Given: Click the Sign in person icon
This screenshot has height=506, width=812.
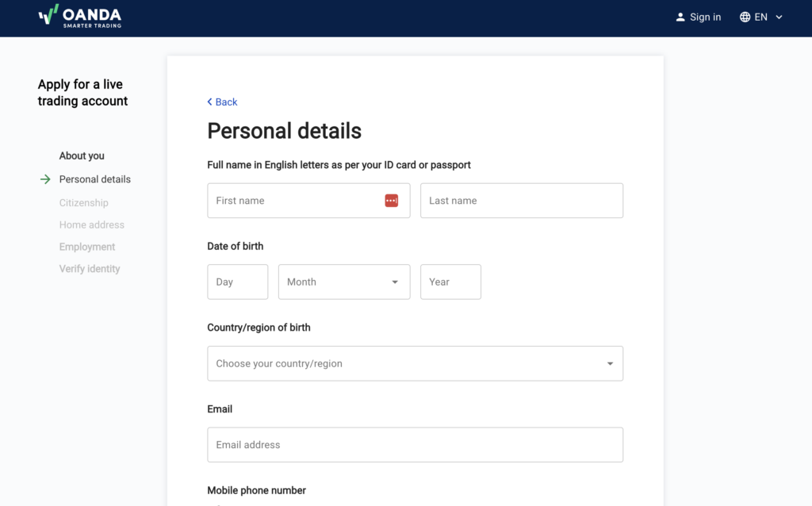Looking at the screenshot, I should [680, 17].
